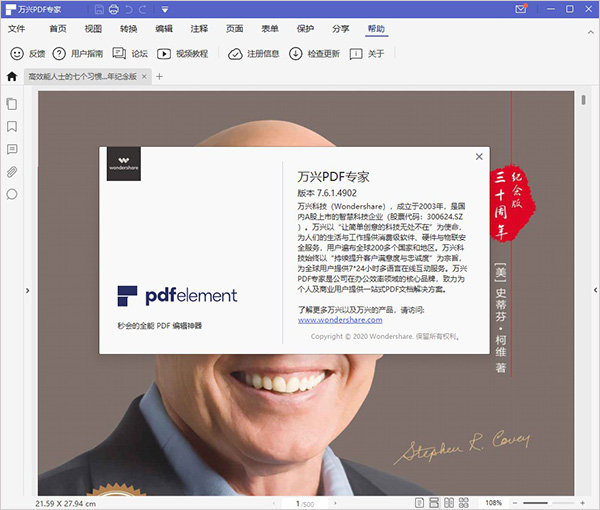The width and height of the screenshot is (600, 510).
Task: Switch to the 保护 tab
Action: click(305, 29)
